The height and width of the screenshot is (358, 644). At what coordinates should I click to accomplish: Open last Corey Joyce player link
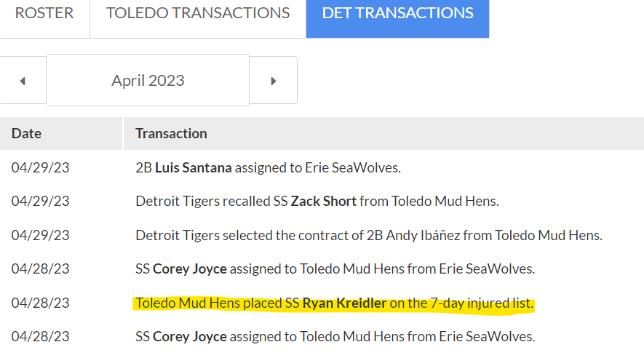coord(190,337)
